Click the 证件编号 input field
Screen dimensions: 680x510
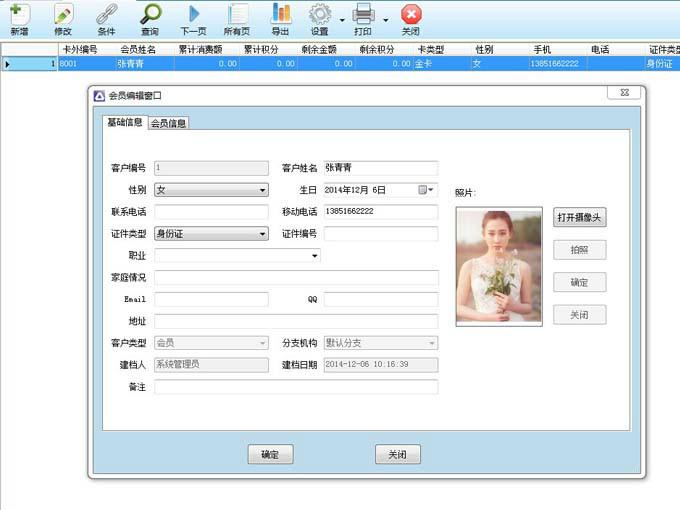tap(381, 234)
